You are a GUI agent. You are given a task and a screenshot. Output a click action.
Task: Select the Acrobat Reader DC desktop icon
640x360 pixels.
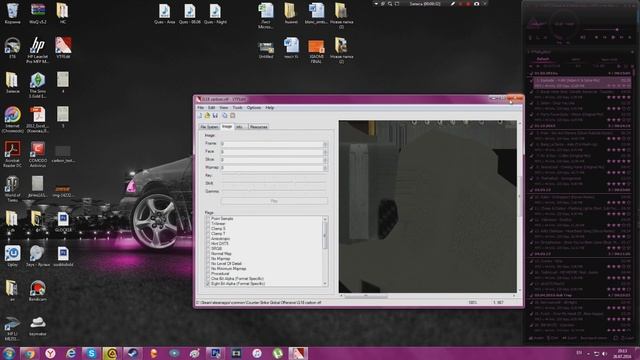coord(12,154)
